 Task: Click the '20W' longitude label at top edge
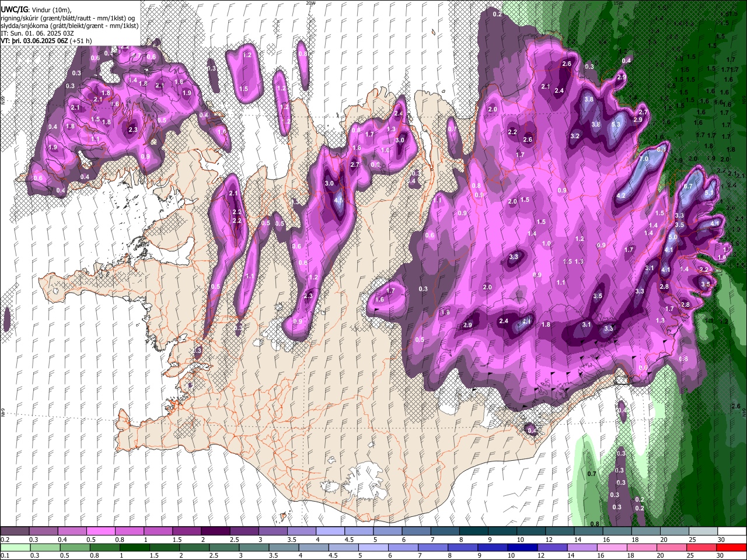[310, 3]
